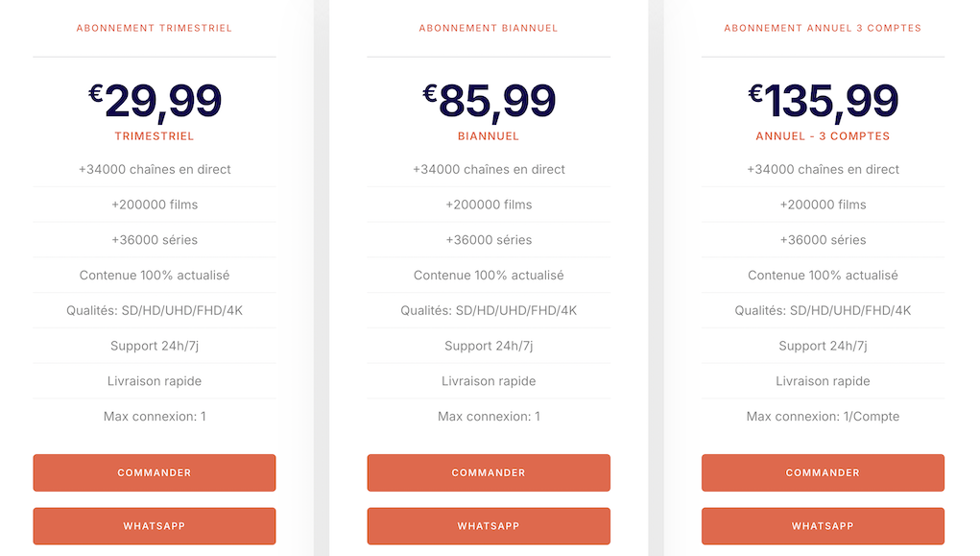The height and width of the screenshot is (556, 980).
Task: Click 'Qualités: SD/HD/UHD/FHD/4K' in the €29,99 card
Action: 155,310
